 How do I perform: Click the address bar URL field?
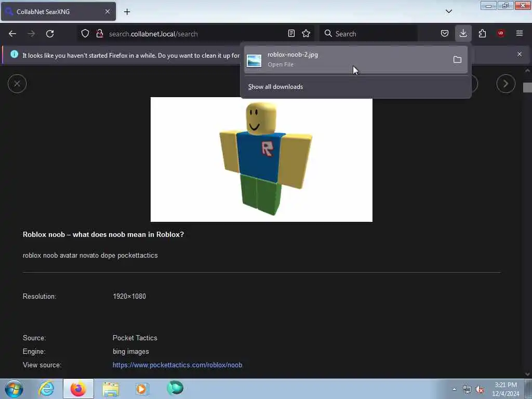(x=197, y=34)
